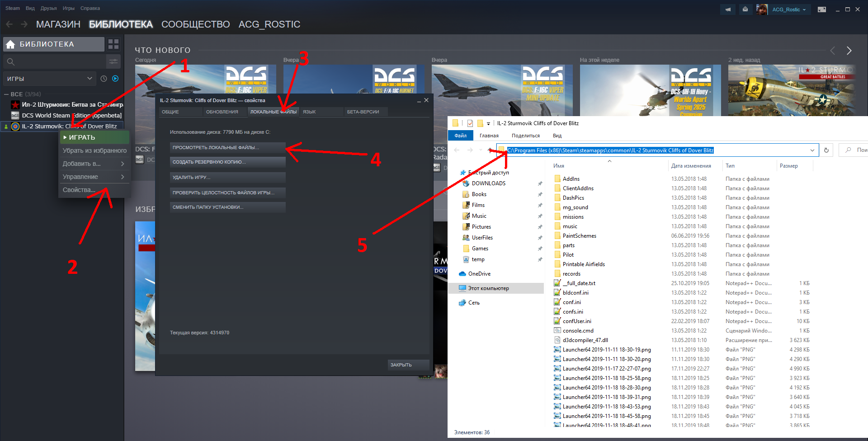868x441 pixels.
Task: Open DOWNLOADS in quick access
Action: point(489,183)
